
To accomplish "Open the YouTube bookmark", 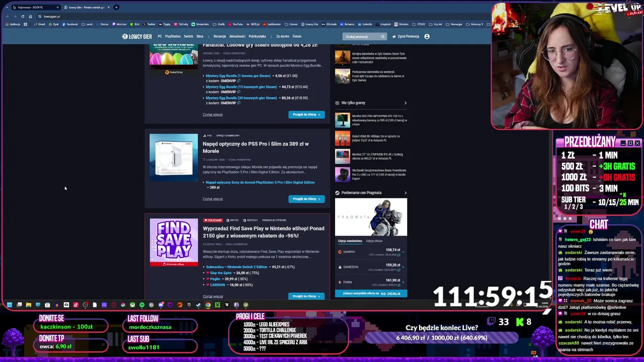I will point(235,24).
